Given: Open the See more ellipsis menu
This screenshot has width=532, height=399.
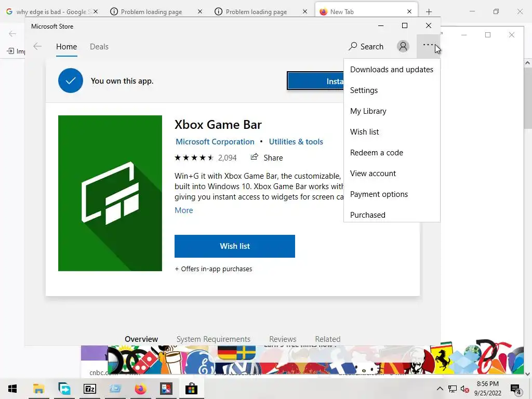Looking at the screenshot, I should point(428,46).
